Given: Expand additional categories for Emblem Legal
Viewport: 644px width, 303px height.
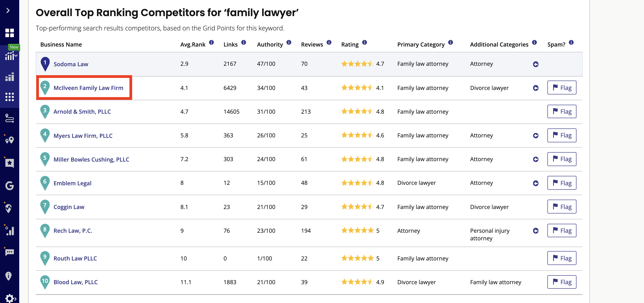Looking at the screenshot, I should click(x=536, y=183).
